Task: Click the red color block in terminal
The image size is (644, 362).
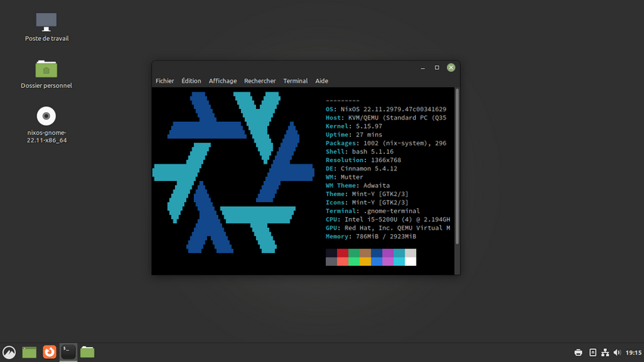Action: tap(342, 253)
